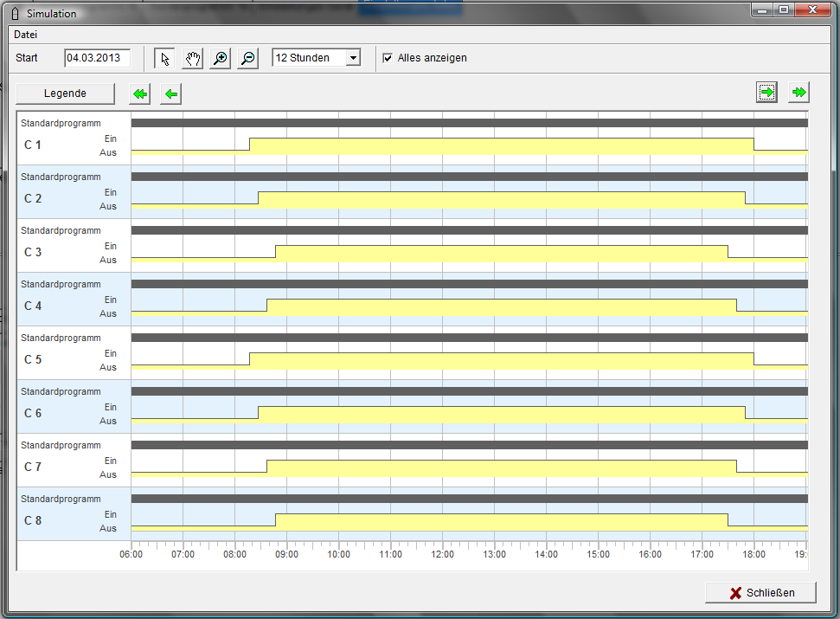Screen dimensions: 840x619
Task: Select channel C 1 row label
Action: click(33, 145)
